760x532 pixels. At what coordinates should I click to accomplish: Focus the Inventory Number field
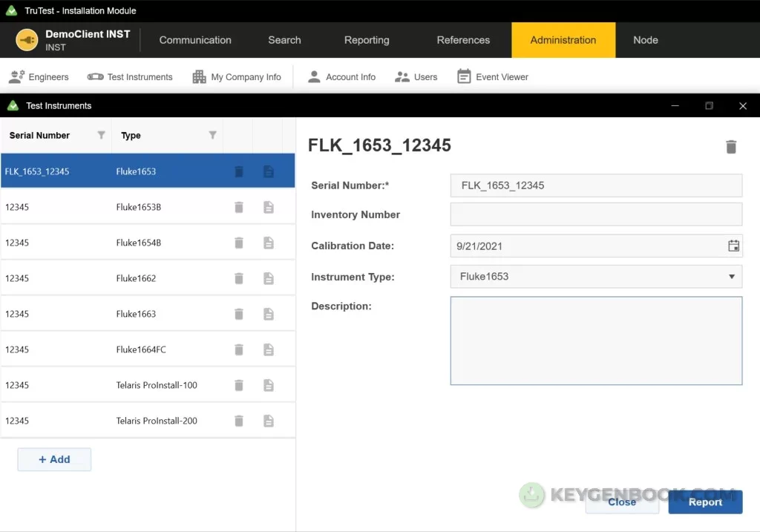pyautogui.click(x=596, y=214)
